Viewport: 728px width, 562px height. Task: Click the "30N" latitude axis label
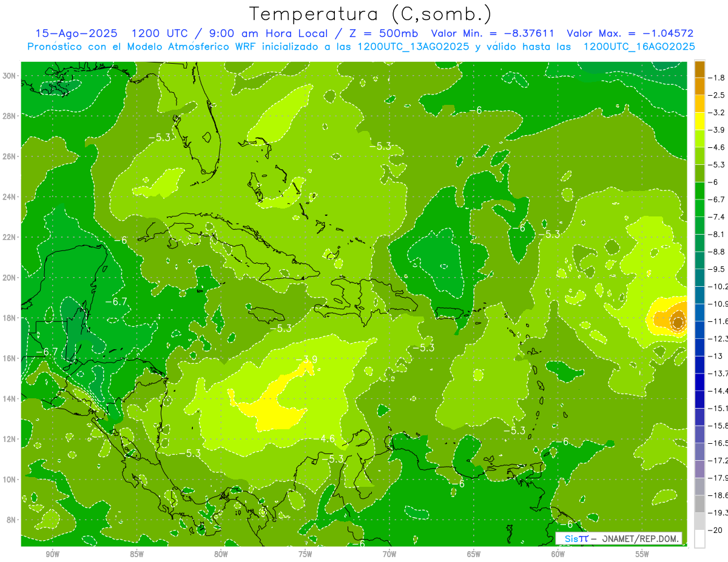[10, 75]
